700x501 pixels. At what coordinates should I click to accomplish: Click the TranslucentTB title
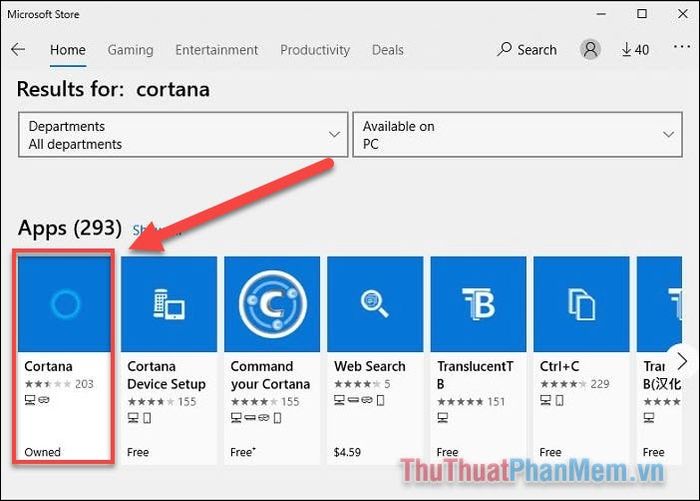click(x=475, y=375)
